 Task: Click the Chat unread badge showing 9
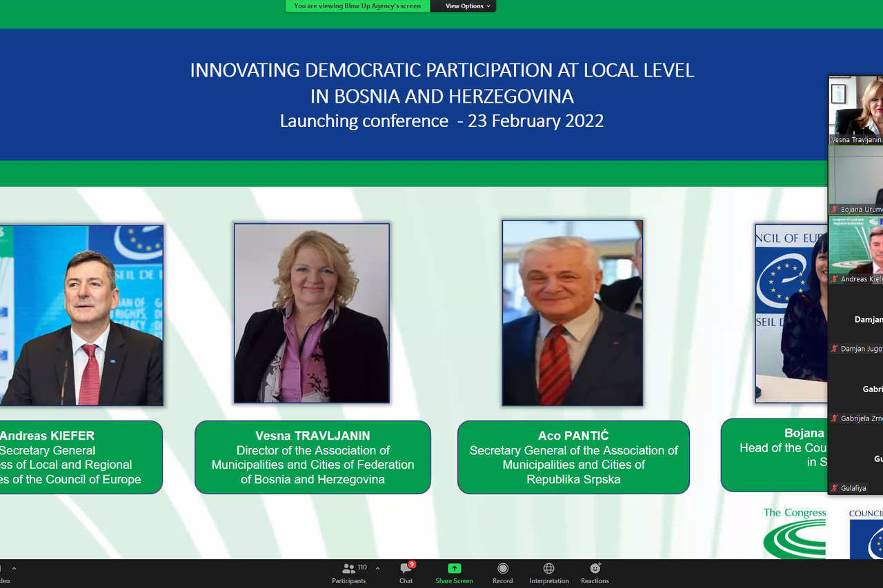[x=412, y=564]
